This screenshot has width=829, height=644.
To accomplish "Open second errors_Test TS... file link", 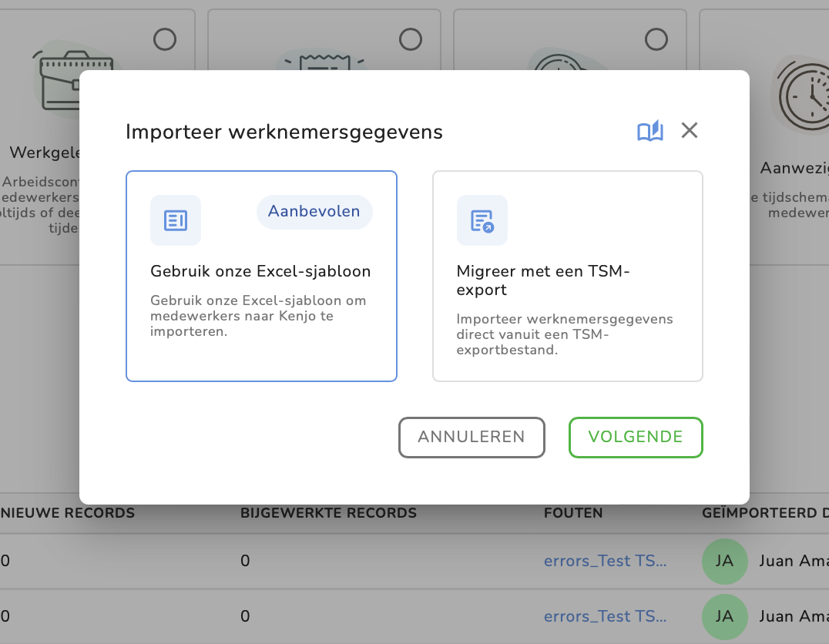I will (x=606, y=616).
